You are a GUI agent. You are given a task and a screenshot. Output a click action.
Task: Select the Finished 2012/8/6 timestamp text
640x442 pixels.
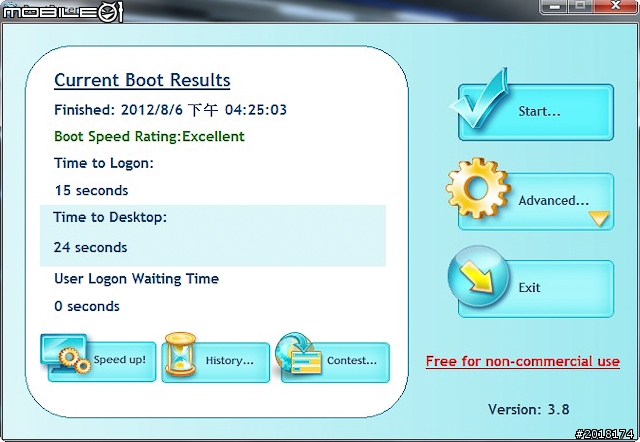point(171,110)
